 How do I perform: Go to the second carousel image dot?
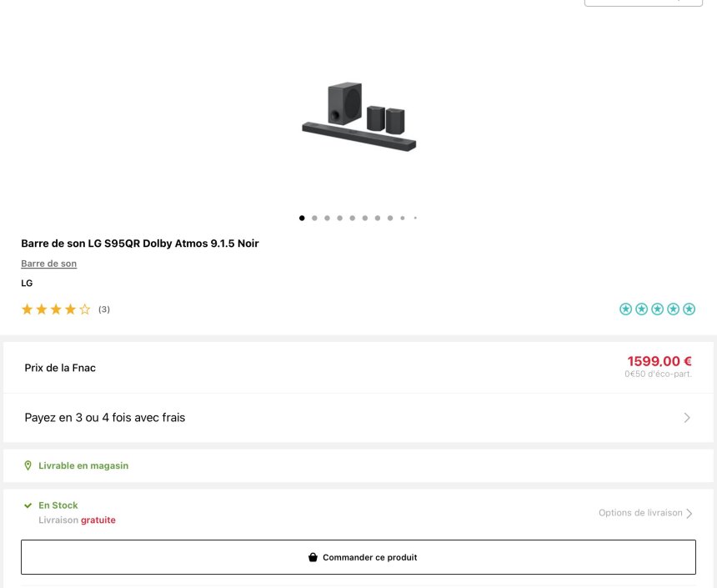(314, 218)
